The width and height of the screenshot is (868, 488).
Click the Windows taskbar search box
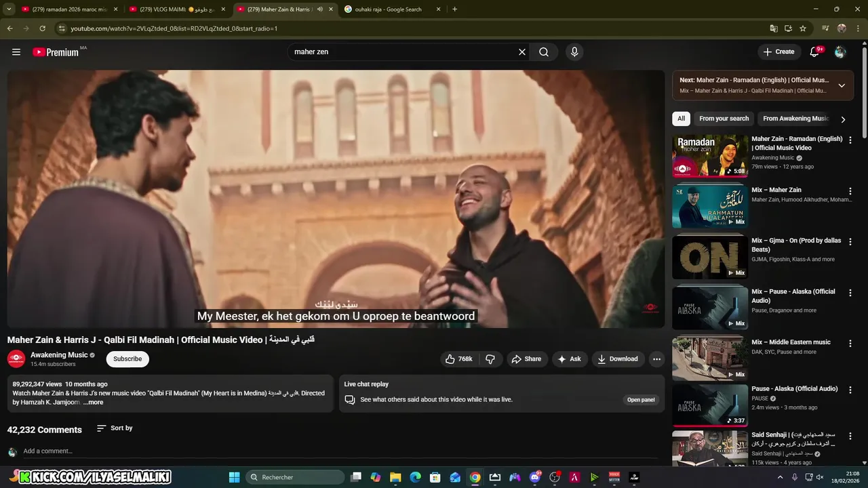295,477
